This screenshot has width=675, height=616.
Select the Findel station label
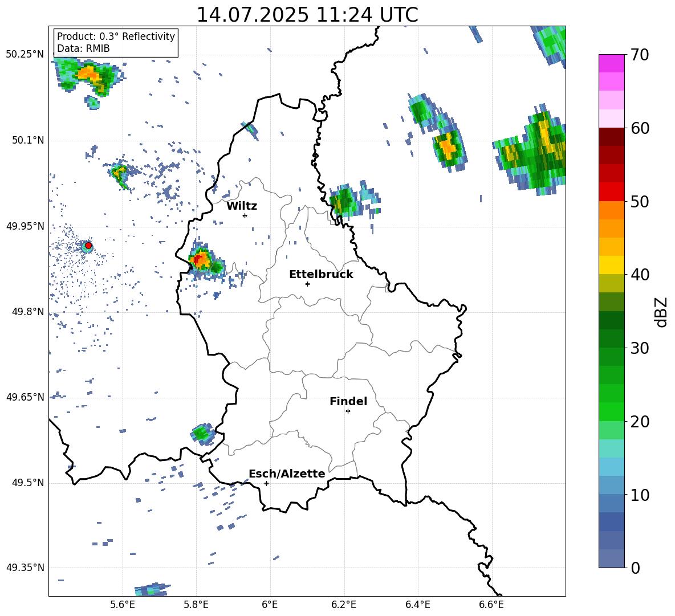(348, 401)
